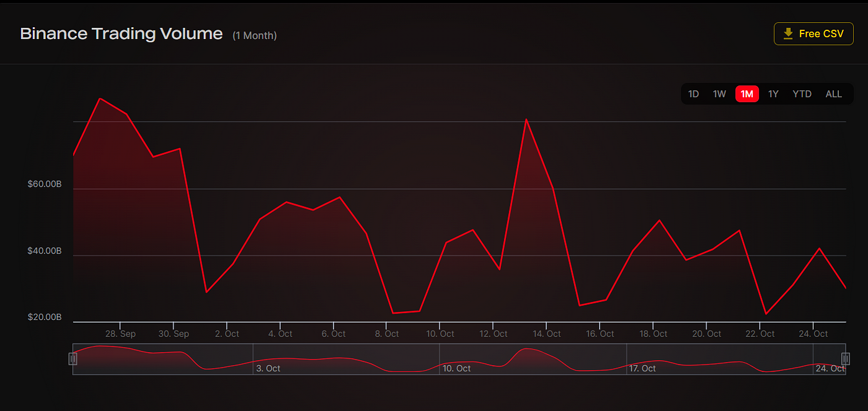Click the 4. Oct date label

click(x=280, y=334)
